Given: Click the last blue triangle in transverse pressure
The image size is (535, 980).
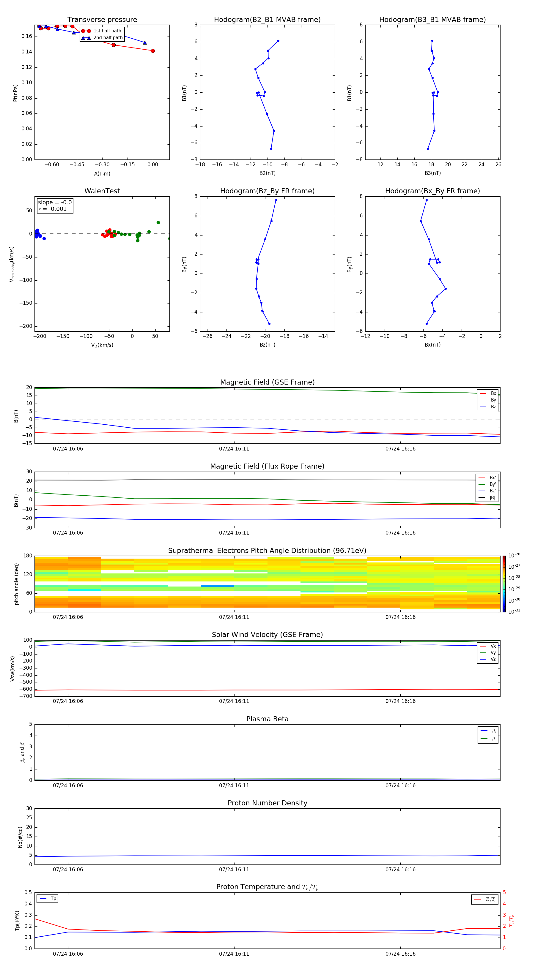Looking at the screenshot, I should coord(145,42).
